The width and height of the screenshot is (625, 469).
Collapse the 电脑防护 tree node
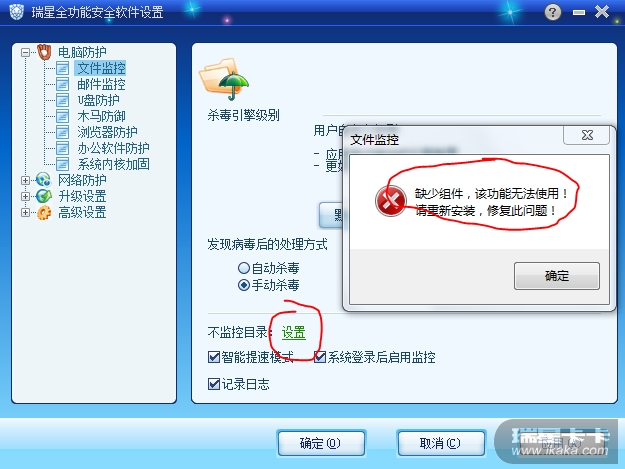pyautogui.click(x=26, y=53)
